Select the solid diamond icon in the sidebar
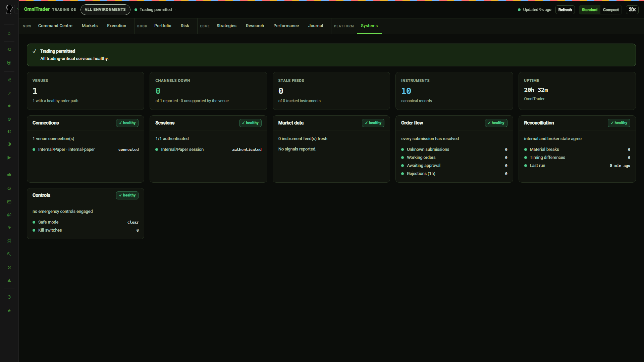 pos(9,106)
